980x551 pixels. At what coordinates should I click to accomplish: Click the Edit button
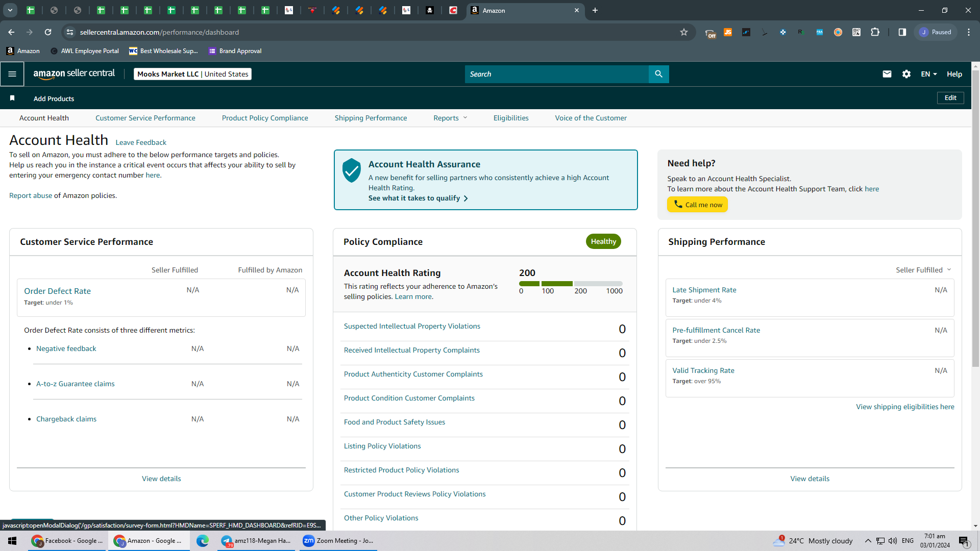[950, 98]
